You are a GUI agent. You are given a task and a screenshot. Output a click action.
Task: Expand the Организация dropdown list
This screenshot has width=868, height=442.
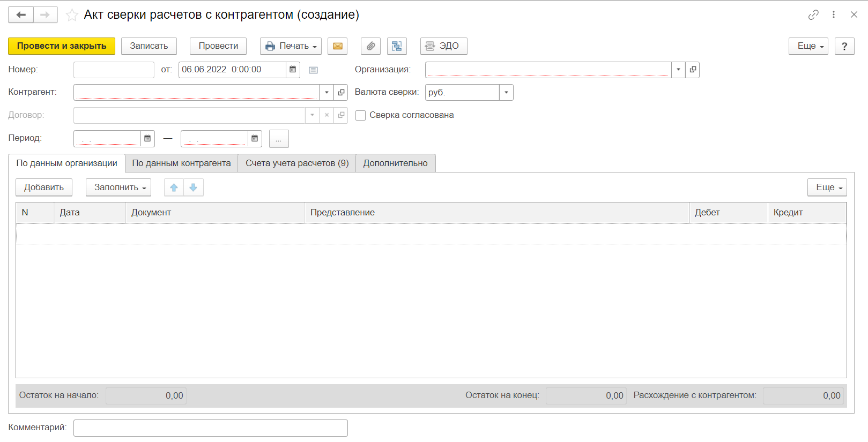(678, 70)
